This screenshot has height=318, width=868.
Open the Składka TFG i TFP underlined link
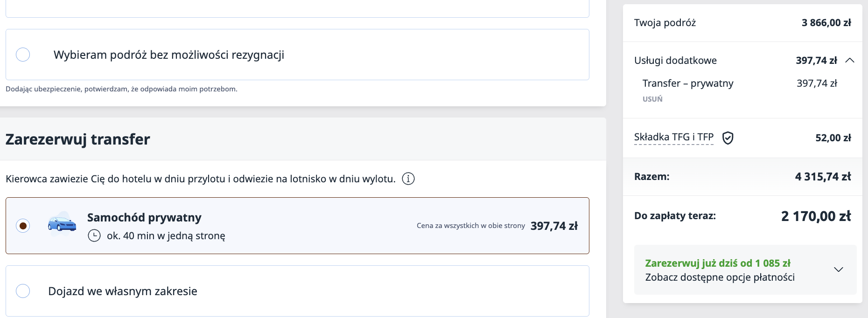tap(673, 137)
